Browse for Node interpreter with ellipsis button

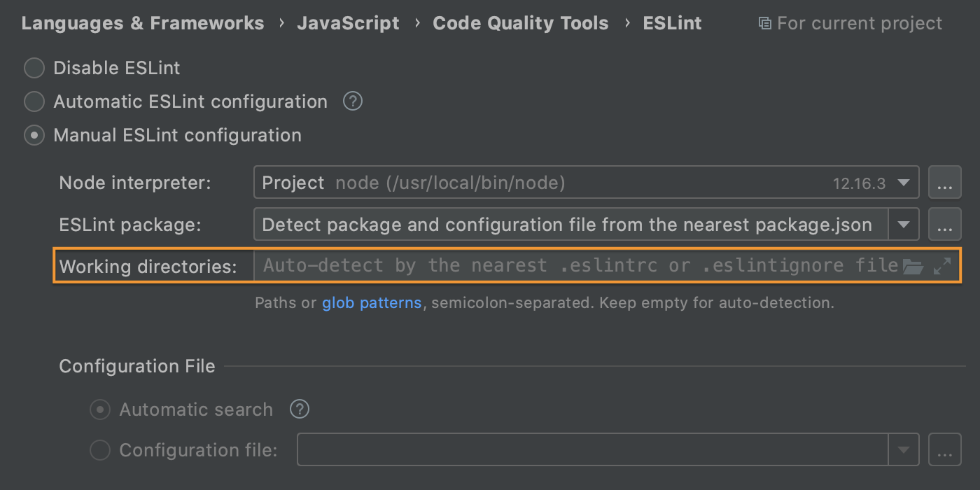[945, 183]
